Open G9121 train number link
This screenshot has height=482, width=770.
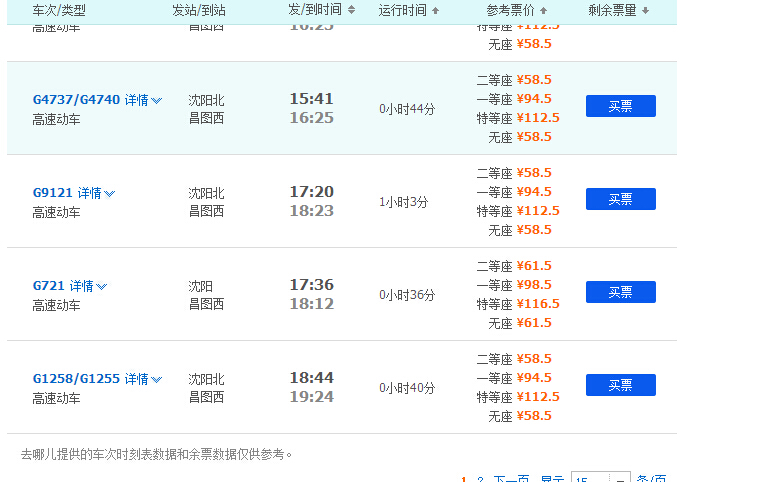point(53,193)
